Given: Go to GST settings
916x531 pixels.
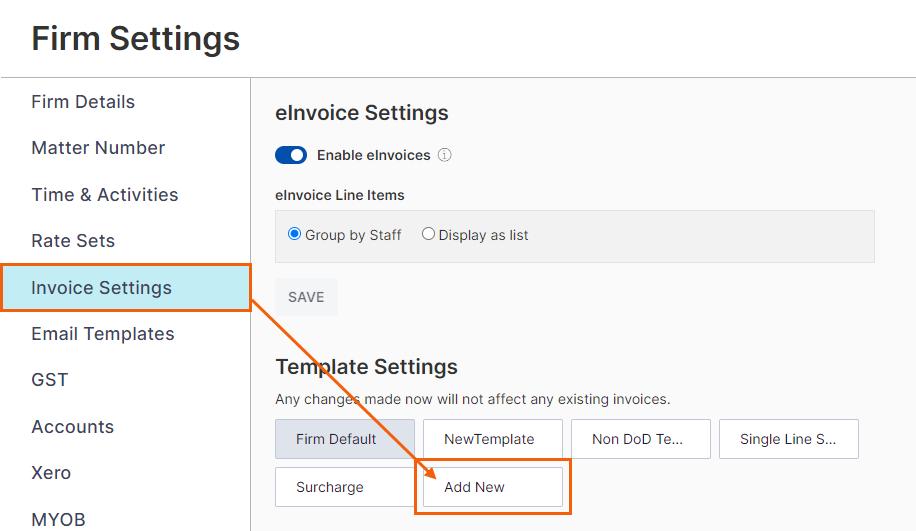Looking at the screenshot, I should click(50, 380).
